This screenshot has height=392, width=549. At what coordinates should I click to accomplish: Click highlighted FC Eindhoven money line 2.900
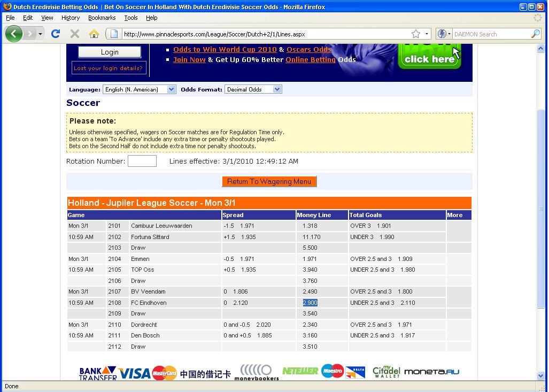[x=310, y=303]
